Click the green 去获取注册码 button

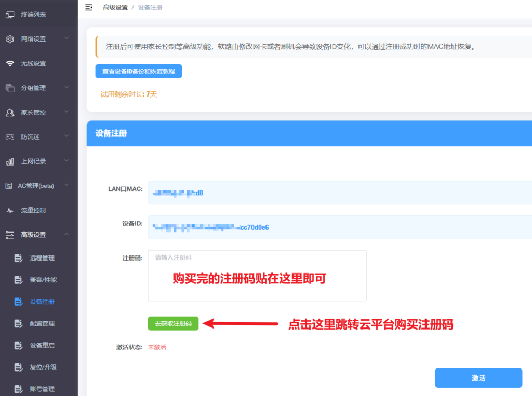coord(173,323)
